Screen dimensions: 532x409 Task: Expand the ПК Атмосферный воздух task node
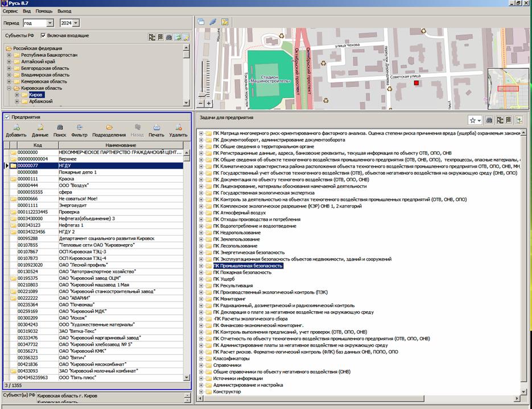[x=201, y=213]
